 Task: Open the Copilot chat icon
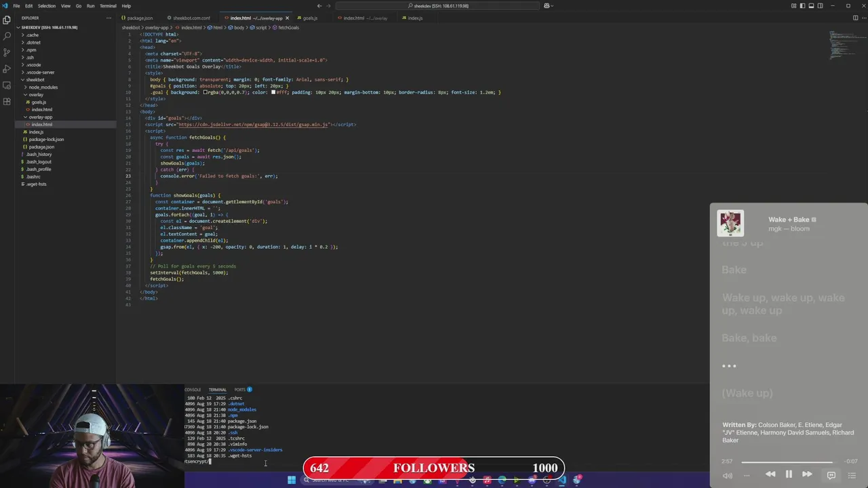(547, 5)
